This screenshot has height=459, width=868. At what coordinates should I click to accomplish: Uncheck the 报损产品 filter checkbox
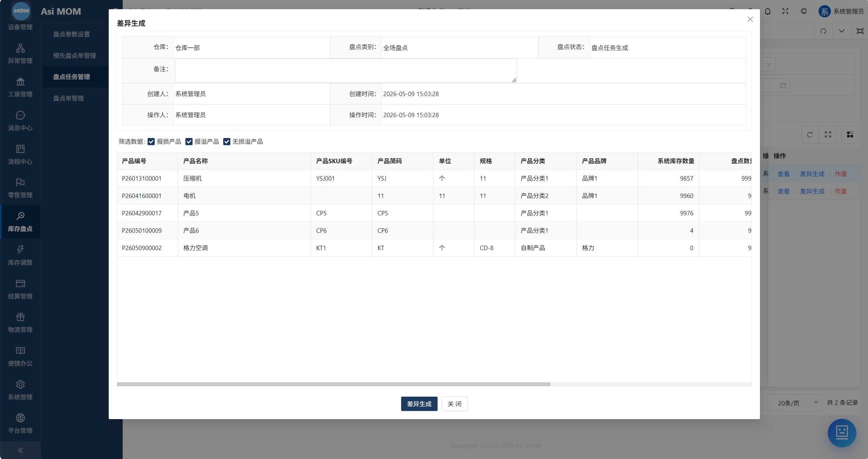coord(151,142)
